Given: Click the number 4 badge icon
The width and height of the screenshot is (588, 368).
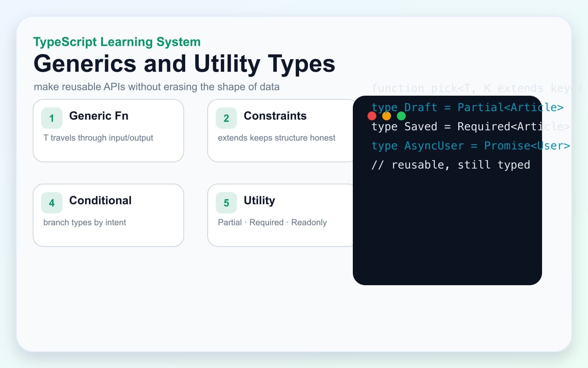Looking at the screenshot, I should tap(52, 203).
